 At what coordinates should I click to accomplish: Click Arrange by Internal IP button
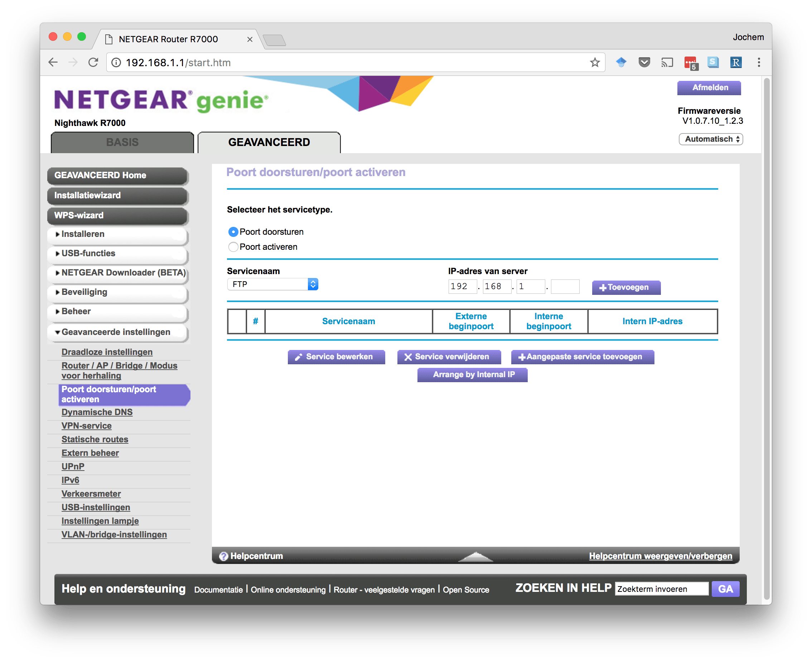point(472,375)
